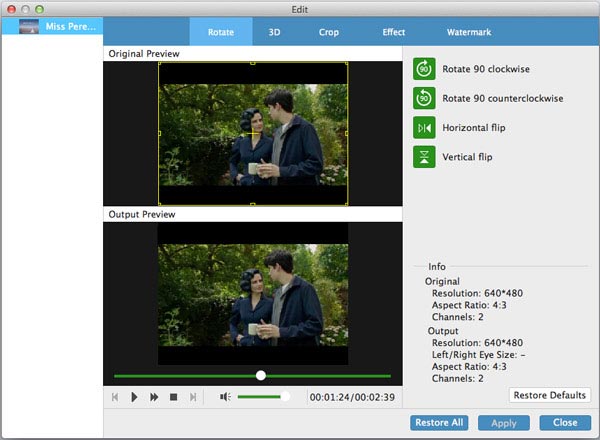Mute the audio with speaker icon
The image size is (600, 440).
point(225,397)
